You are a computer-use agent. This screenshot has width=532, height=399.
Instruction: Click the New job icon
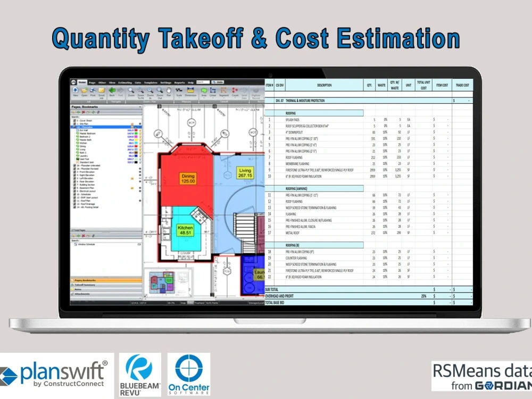(x=76, y=90)
